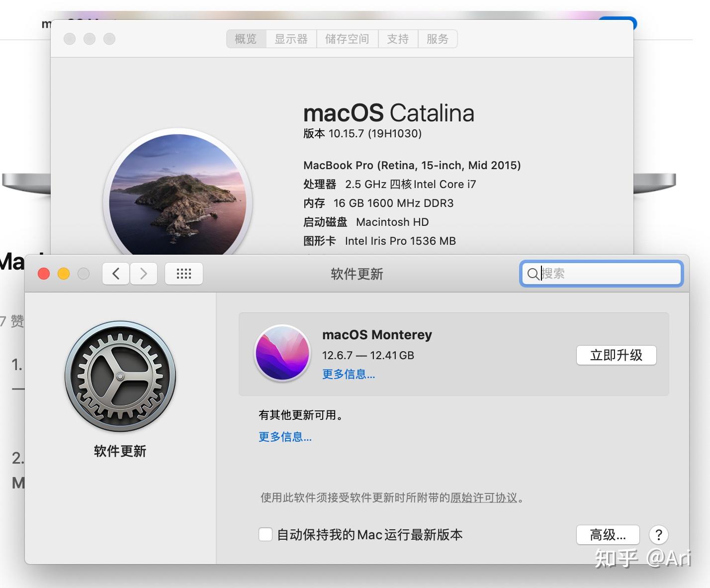
Task: Click MacBook Pro (Retina, 15-inch, Mid 2015) text
Action: [412, 165]
